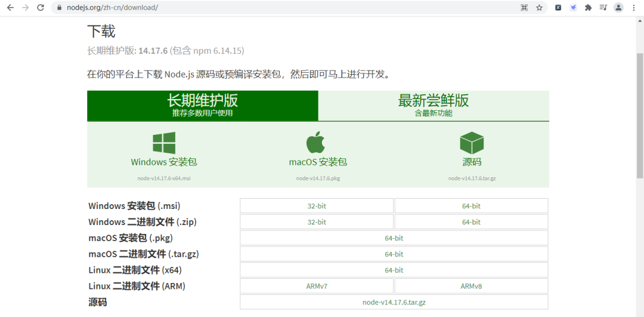This screenshot has width=644, height=317.
Task: Open the media control playlist icon
Action: click(x=603, y=8)
